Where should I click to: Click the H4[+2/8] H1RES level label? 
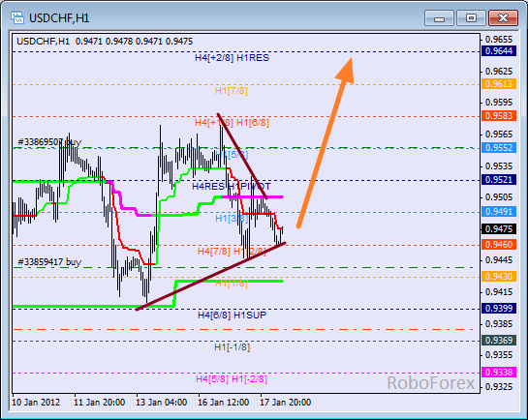pos(232,58)
